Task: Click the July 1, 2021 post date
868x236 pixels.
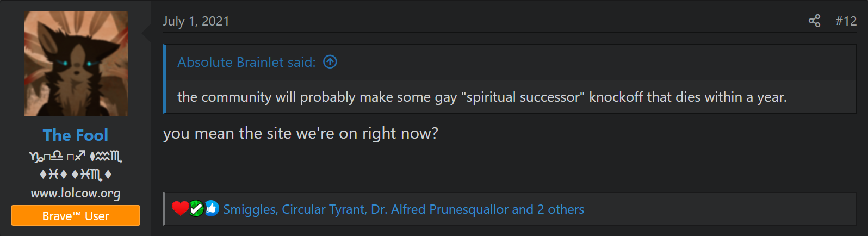Action: 196,21
